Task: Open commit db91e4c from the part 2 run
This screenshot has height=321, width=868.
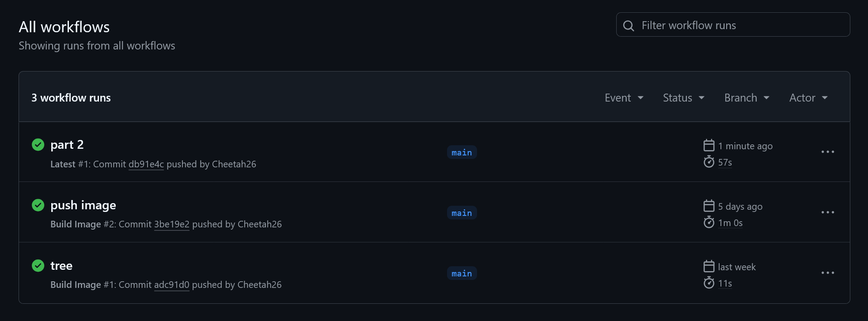Action: tap(146, 164)
